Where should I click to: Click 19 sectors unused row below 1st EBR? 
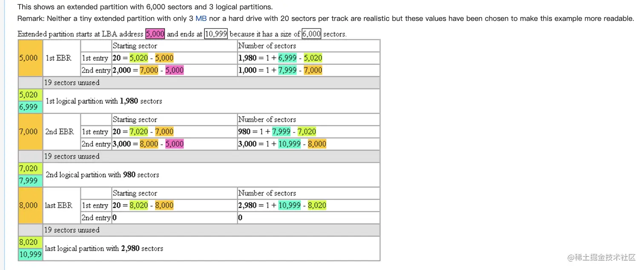click(211, 83)
